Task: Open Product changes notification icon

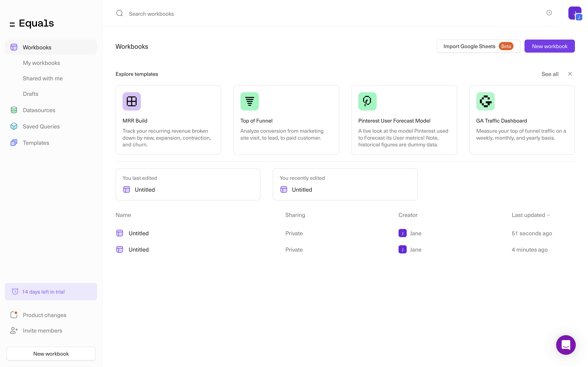Action: tap(14, 315)
